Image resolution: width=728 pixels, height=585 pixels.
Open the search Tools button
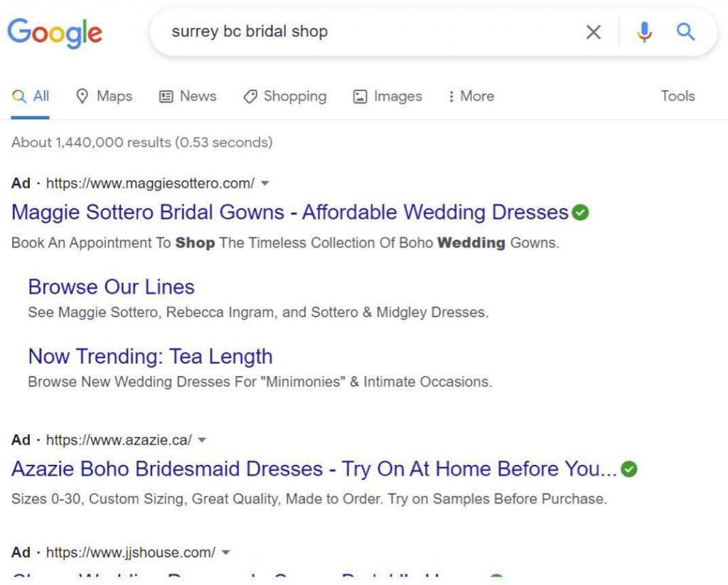[x=678, y=96]
